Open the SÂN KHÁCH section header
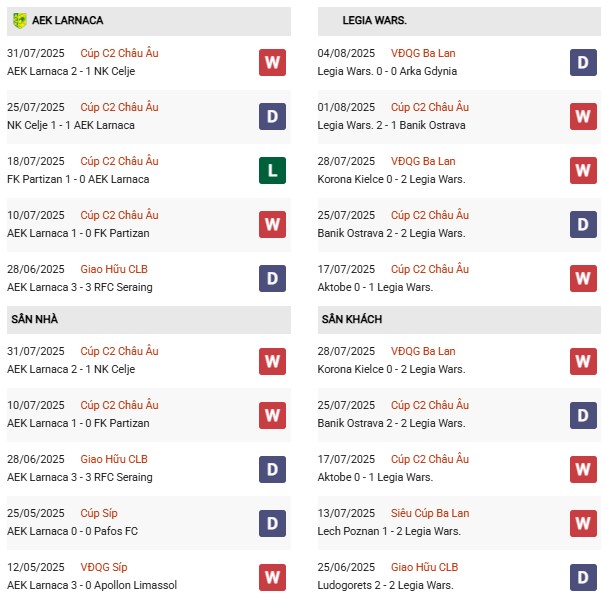 click(352, 319)
